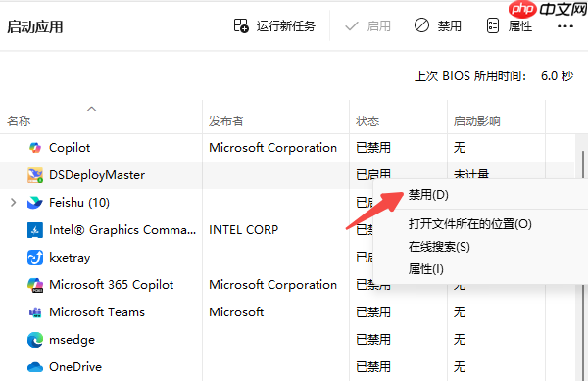Click the Disable (禁用) toolbar icon

(x=421, y=25)
